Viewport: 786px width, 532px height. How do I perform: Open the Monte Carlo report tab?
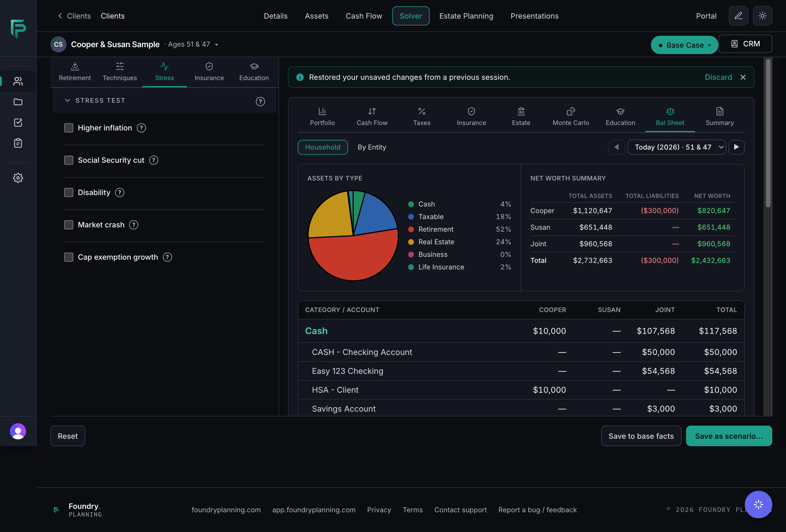coord(570,117)
